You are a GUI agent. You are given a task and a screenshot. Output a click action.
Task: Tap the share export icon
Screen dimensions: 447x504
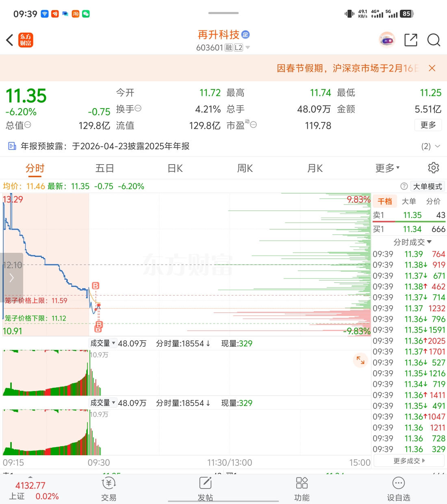pyautogui.click(x=411, y=40)
